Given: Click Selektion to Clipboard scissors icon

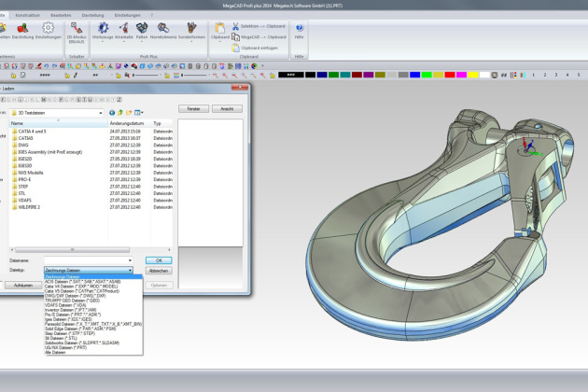Looking at the screenshot, I should click(x=235, y=26).
